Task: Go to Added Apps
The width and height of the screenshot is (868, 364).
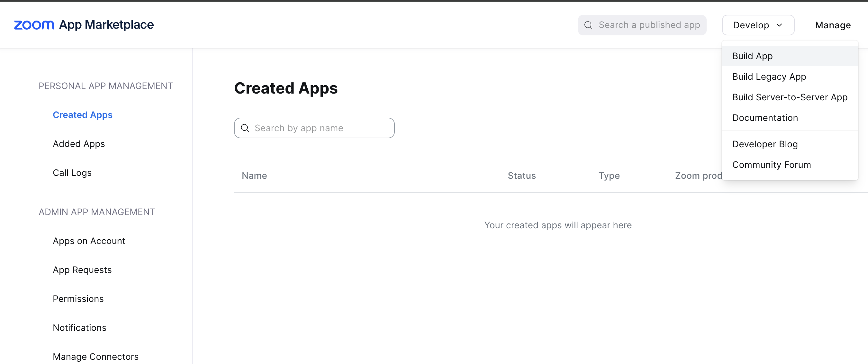Action: (78, 144)
